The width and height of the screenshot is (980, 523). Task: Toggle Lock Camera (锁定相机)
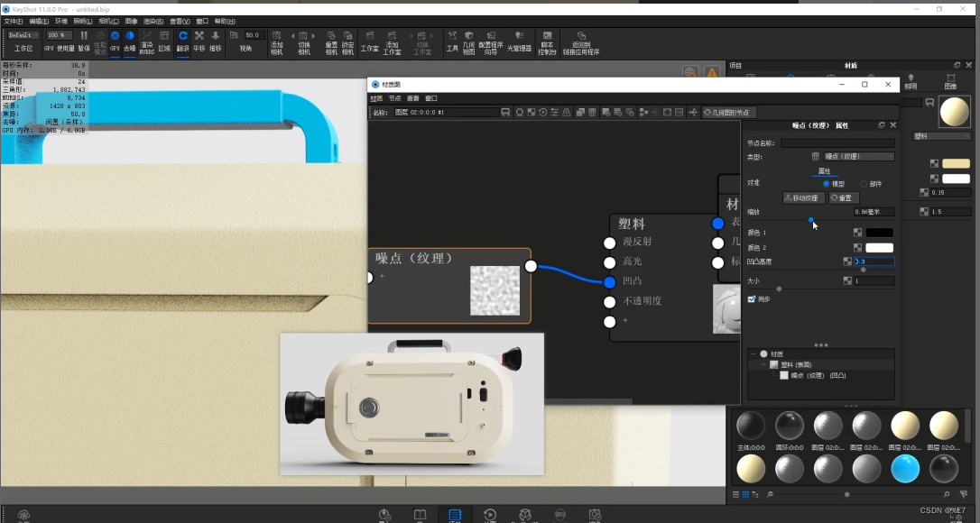click(x=348, y=42)
